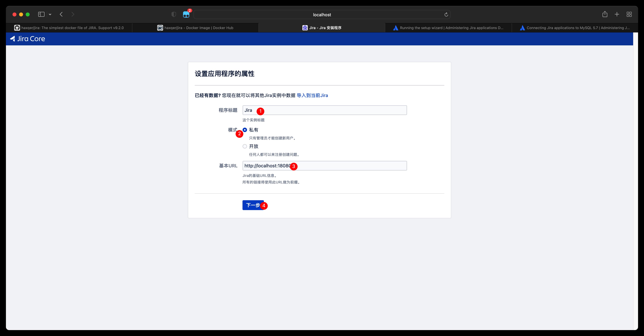Click the 所有的链接将使用此URL做为前缀 text
This screenshot has width=644, height=336.
pos(272,182)
